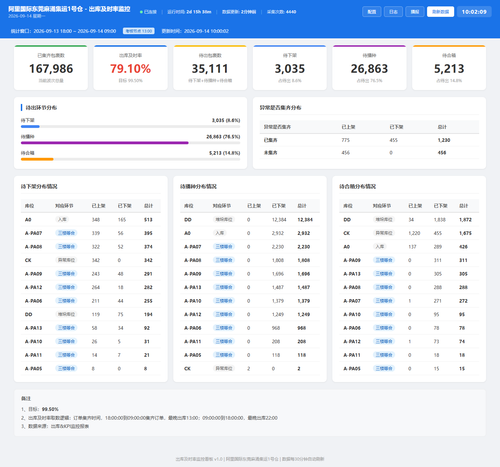The height and width of the screenshot is (467, 500).
Task: Click the 426 total in A0 row
Action: 463,247
